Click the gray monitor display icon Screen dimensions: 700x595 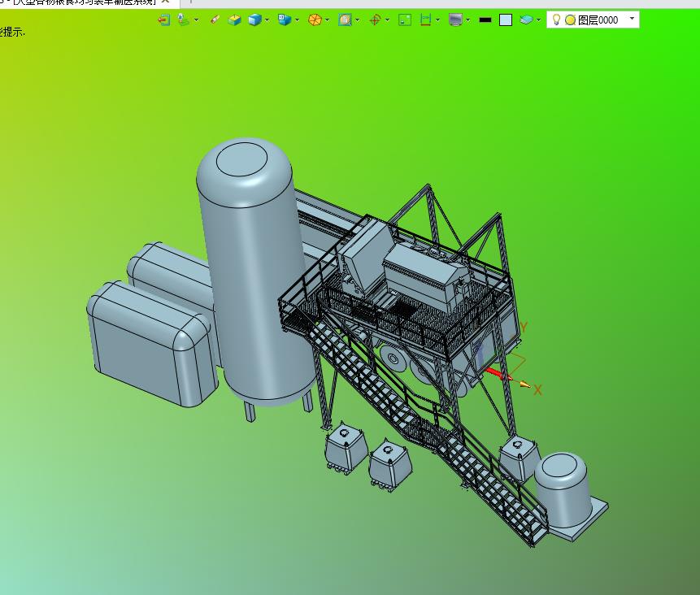point(455,20)
